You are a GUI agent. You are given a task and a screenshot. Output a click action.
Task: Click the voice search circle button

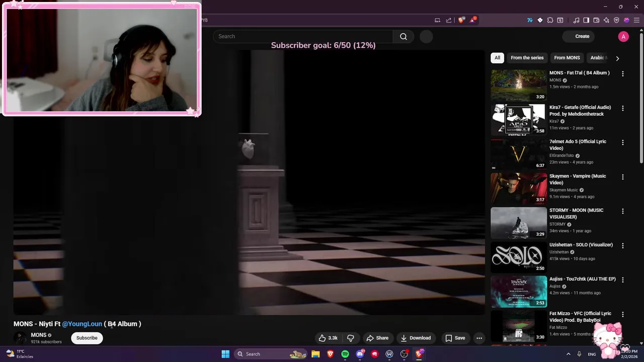(426, 36)
